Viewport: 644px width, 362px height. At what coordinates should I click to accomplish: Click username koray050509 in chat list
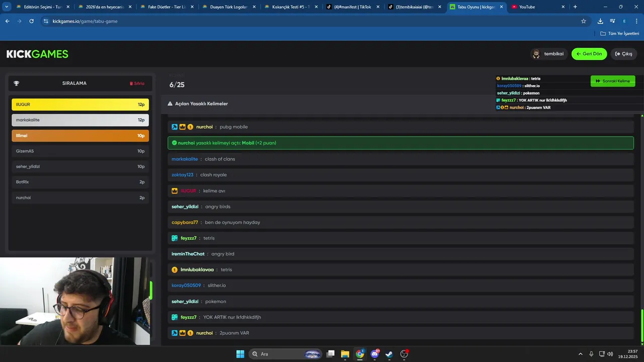(x=186, y=286)
